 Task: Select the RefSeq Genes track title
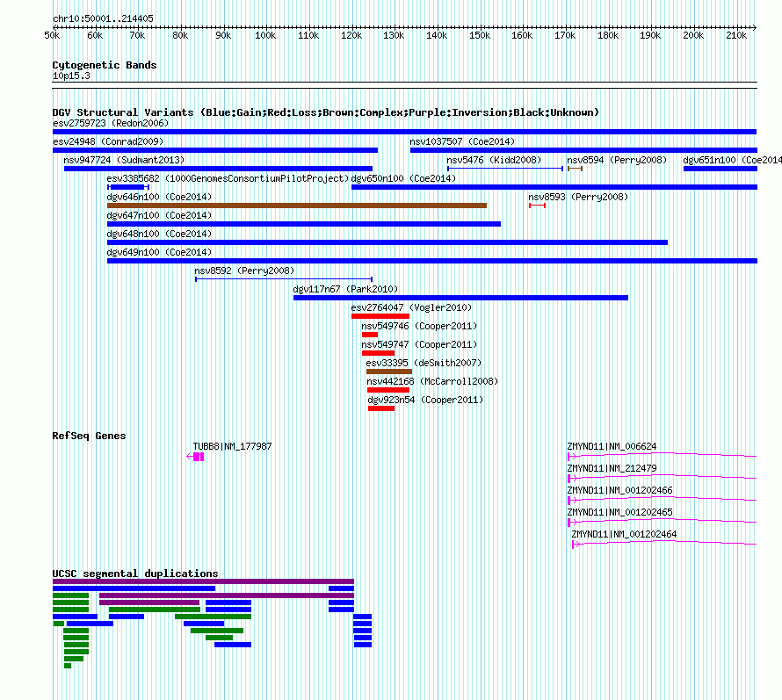90,436
